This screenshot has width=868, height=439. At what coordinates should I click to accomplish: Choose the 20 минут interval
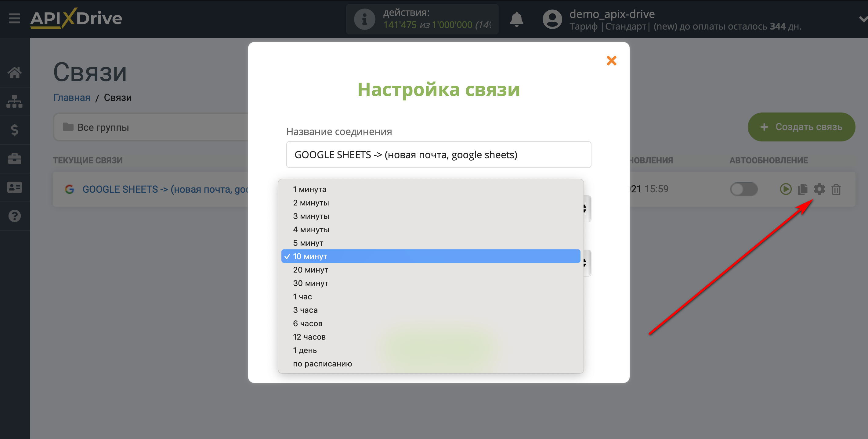(431, 270)
